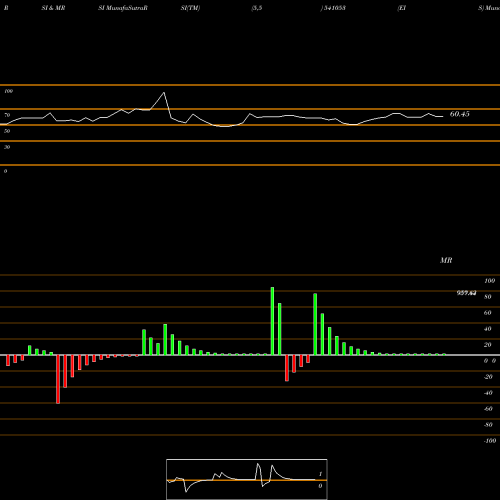
Task: Open the mini overview chart thumbnail
Action: 247,479
